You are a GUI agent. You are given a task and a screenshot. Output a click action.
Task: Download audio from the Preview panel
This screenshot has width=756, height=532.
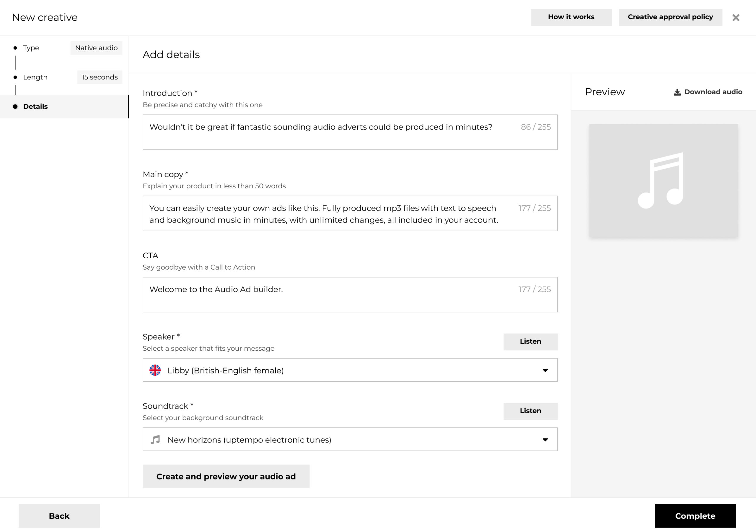point(708,92)
